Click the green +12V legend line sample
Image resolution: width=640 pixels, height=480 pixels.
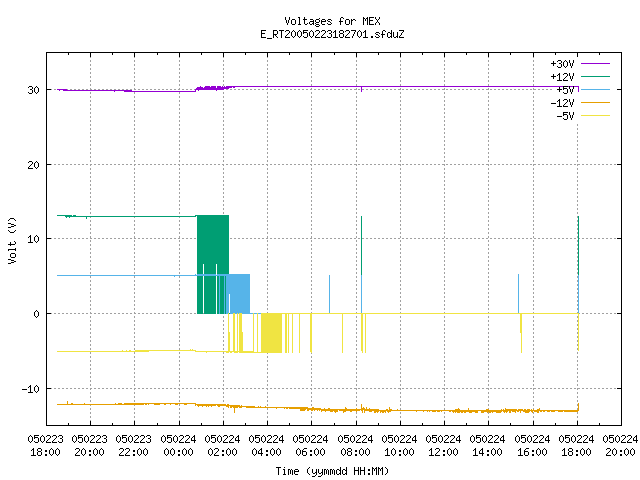[595, 76]
